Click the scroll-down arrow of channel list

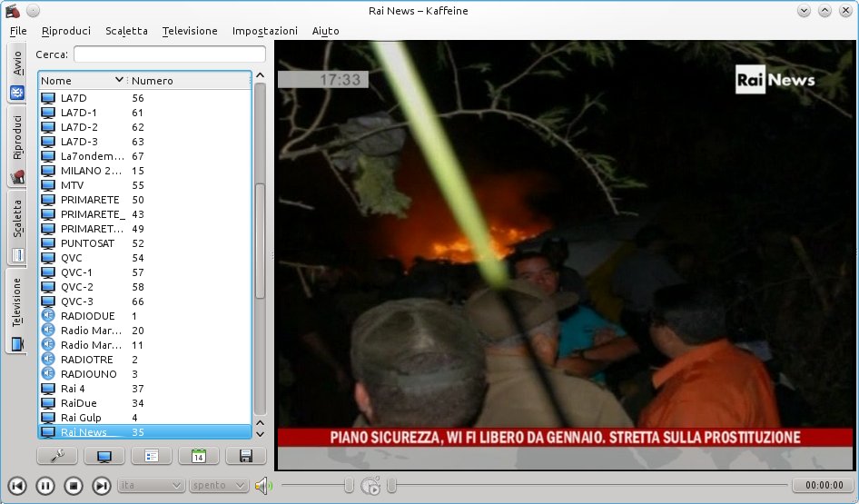point(261,434)
